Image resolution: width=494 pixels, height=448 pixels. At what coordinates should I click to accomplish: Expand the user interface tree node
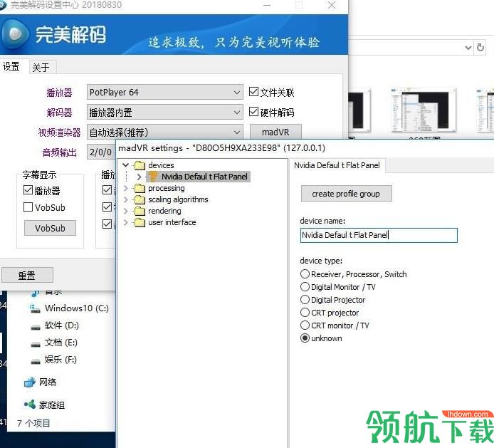(x=126, y=223)
